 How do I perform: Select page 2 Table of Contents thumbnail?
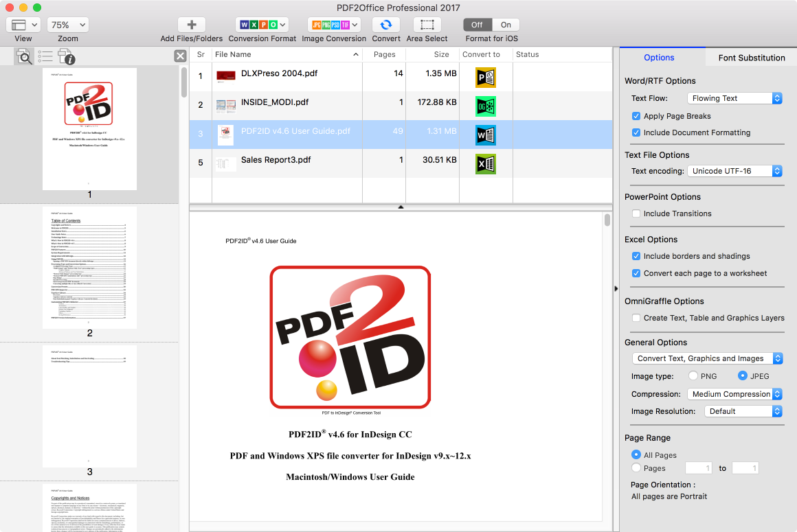(89, 268)
